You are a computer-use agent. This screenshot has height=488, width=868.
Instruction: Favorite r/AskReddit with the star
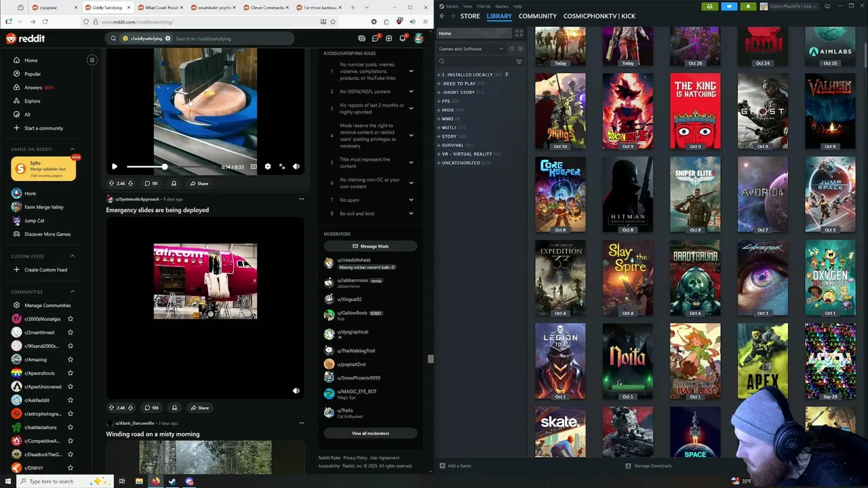tap(71, 401)
